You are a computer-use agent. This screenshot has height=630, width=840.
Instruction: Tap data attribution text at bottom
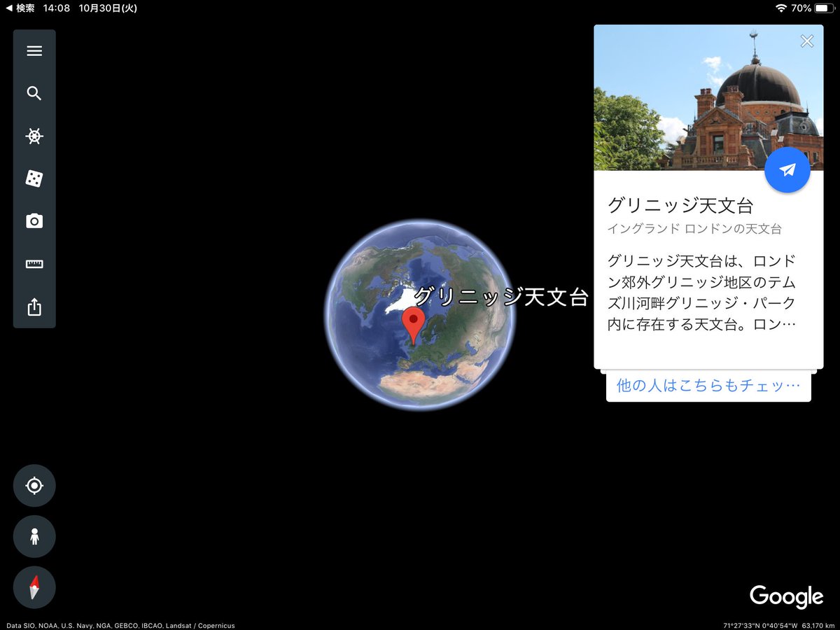tap(120, 626)
